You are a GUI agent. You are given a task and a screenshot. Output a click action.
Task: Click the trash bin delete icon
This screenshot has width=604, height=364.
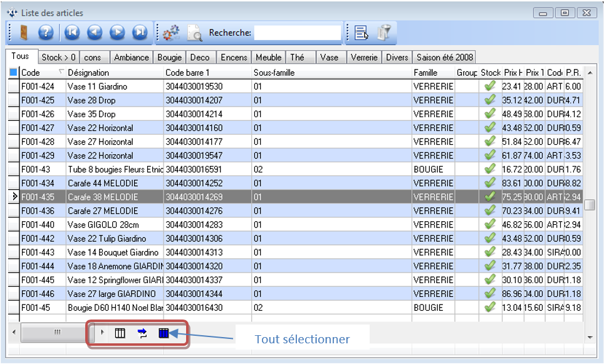coord(383,33)
